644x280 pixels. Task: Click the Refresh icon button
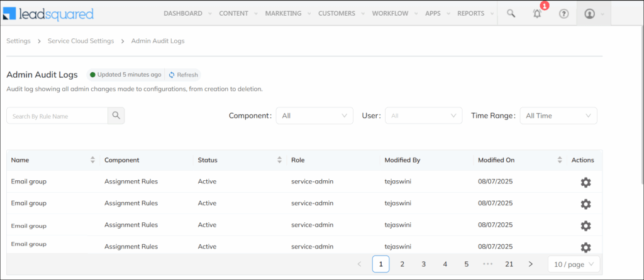(183, 75)
